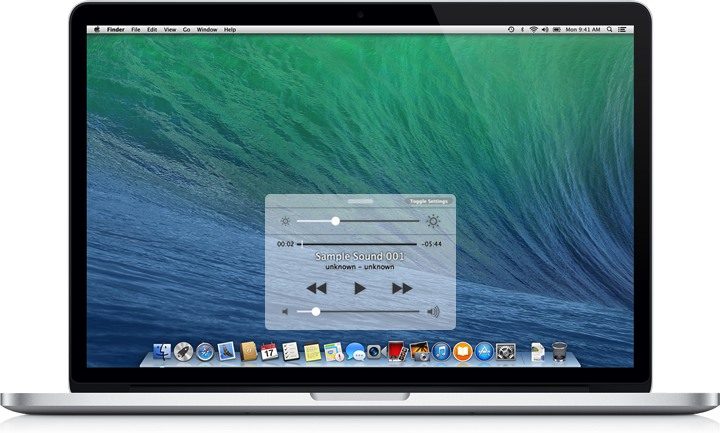
Task: Click the Sample Sound 001 title
Action: click(360, 256)
